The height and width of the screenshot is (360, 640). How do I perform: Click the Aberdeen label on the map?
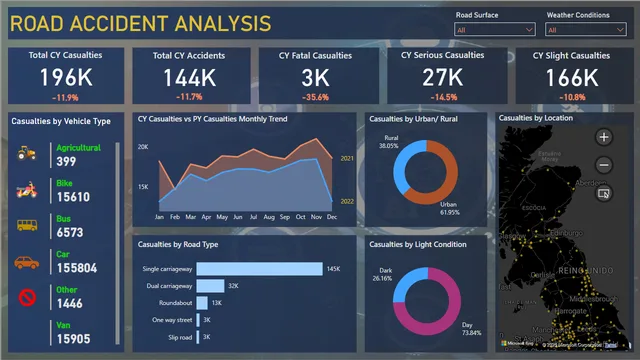point(591,183)
